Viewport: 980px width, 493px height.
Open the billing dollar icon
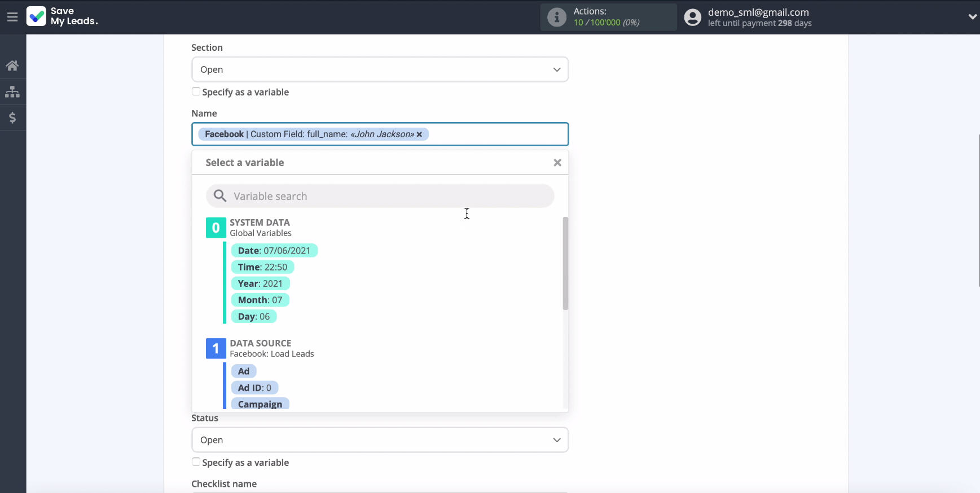pyautogui.click(x=12, y=117)
